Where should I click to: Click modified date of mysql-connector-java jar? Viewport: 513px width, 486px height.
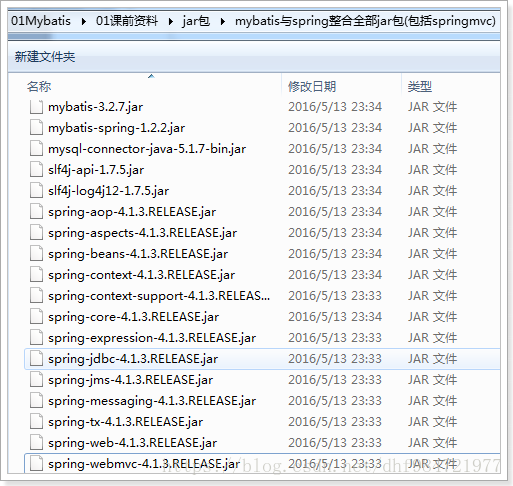(335, 149)
